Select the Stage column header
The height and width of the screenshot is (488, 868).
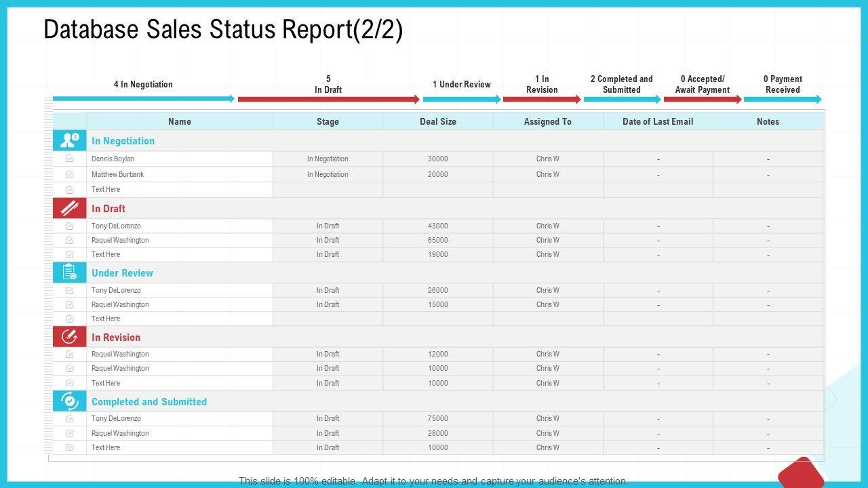pyautogui.click(x=328, y=121)
